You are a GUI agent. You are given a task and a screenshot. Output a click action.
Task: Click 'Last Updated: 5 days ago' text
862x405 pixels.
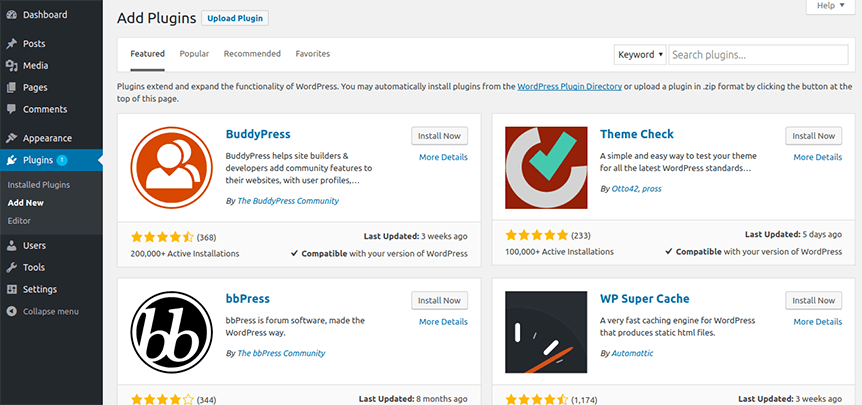tap(793, 235)
